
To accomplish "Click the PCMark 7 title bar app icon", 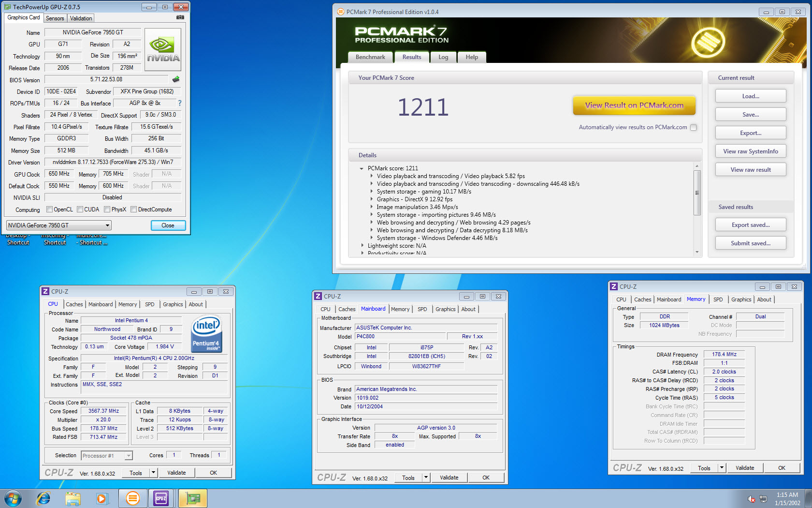I will click(340, 12).
